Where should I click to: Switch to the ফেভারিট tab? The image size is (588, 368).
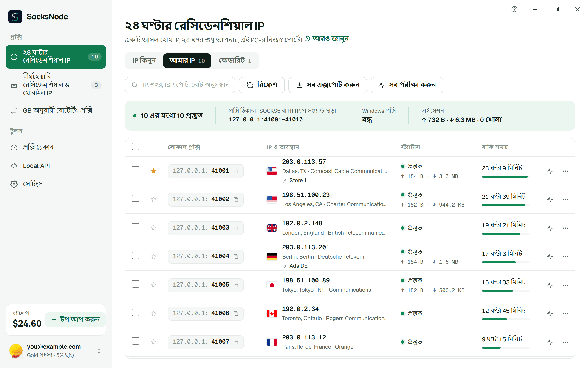[235, 60]
